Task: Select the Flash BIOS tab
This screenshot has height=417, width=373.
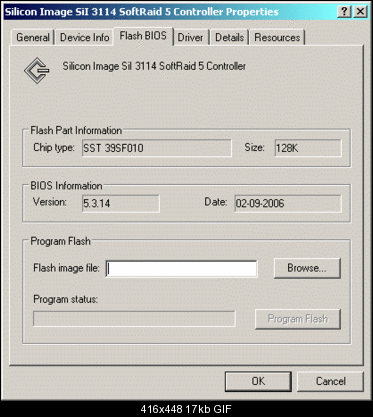Action: click(143, 36)
